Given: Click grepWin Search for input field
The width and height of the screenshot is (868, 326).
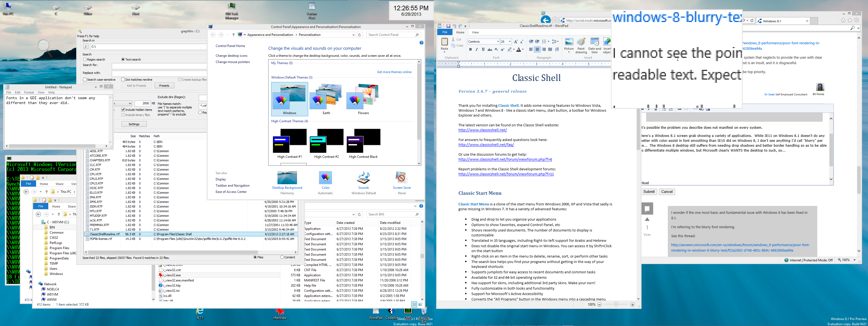Looking at the screenshot, I should [x=159, y=66].
